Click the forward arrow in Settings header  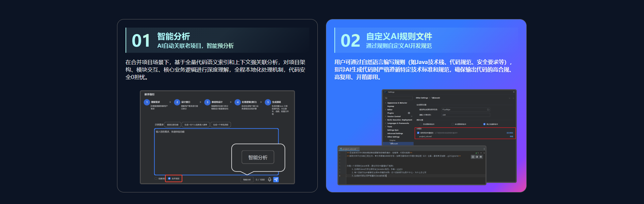[x=513, y=98]
